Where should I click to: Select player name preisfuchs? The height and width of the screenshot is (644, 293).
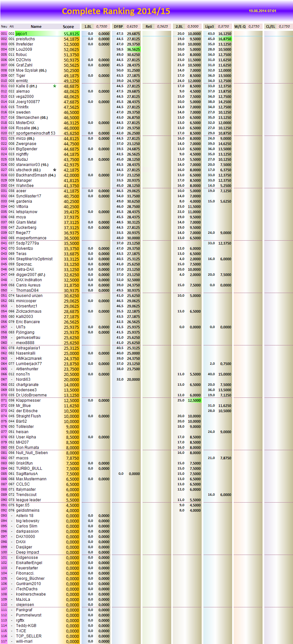[x=26, y=39]
